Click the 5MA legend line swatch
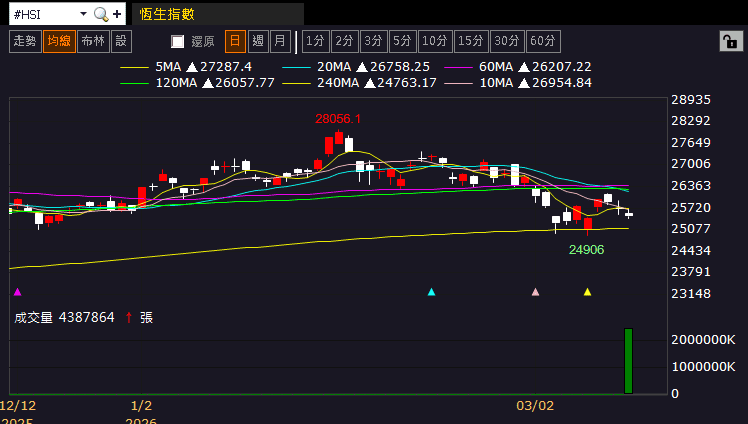The width and height of the screenshot is (748, 424). click(x=134, y=68)
